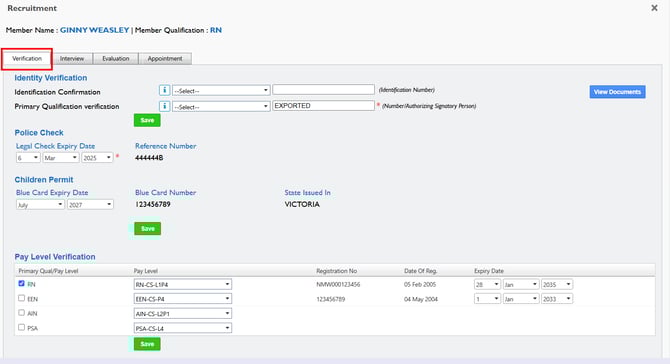Open Identification Confirmation select dropdown
Viewport: 670px width, 364px height.
(x=221, y=91)
